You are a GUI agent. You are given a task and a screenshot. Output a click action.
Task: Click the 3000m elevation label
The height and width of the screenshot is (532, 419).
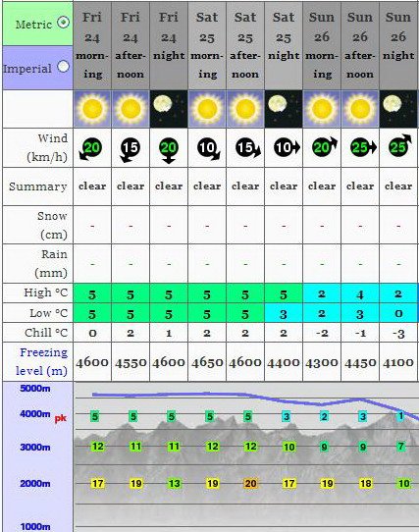click(x=35, y=448)
